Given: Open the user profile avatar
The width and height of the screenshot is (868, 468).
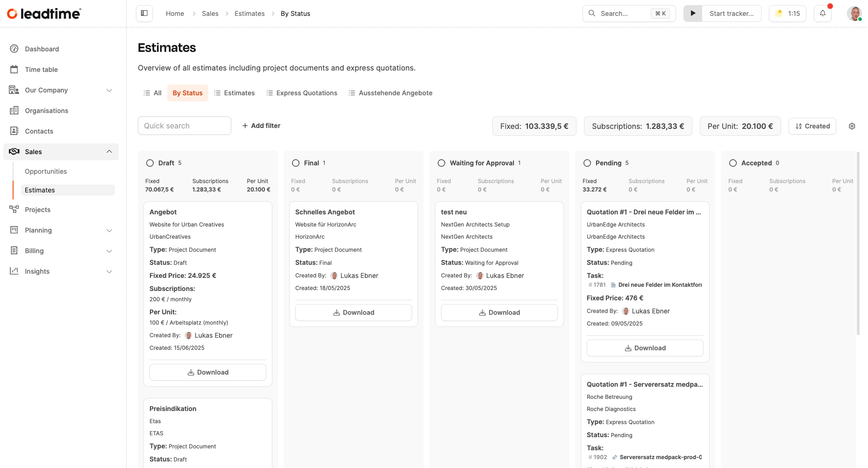Looking at the screenshot, I should click(854, 14).
